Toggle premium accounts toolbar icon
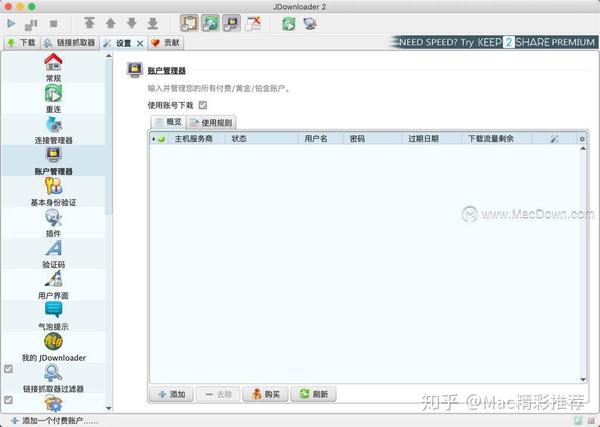Viewport: 600px width, 427px height. 232,23
